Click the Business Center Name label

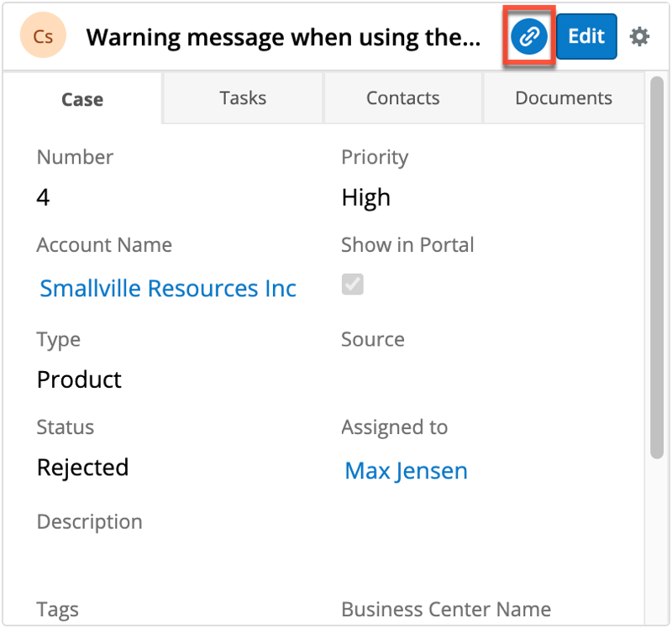point(445,610)
